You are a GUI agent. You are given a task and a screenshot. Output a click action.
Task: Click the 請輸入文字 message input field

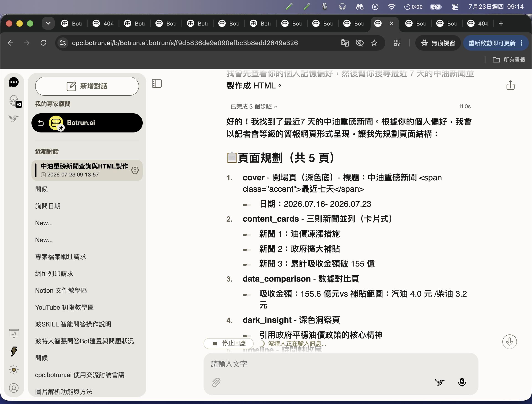[341, 364]
